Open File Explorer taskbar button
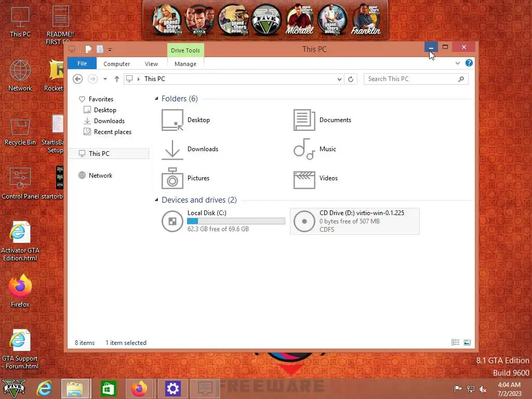Screen dimensions: 532x399 [x=76, y=389]
